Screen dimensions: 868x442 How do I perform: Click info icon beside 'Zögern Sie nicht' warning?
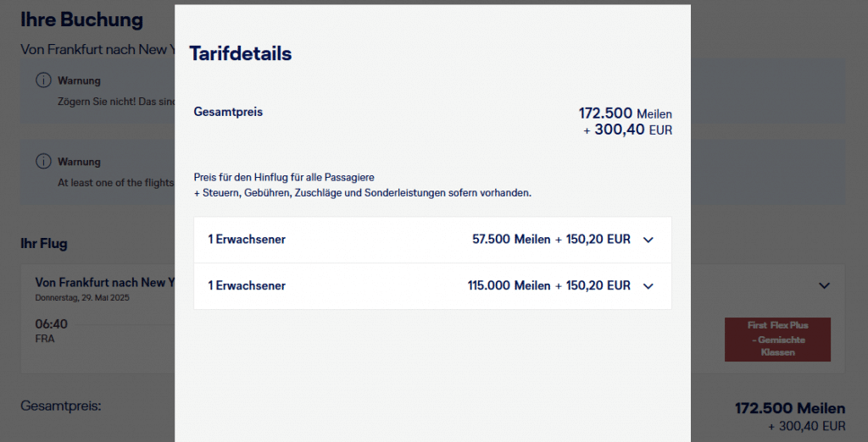tap(42, 80)
